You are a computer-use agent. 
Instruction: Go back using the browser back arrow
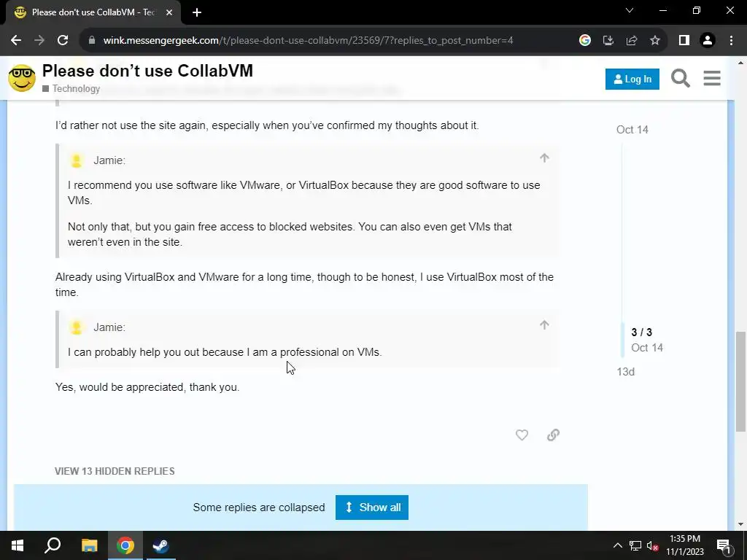[16, 41]
